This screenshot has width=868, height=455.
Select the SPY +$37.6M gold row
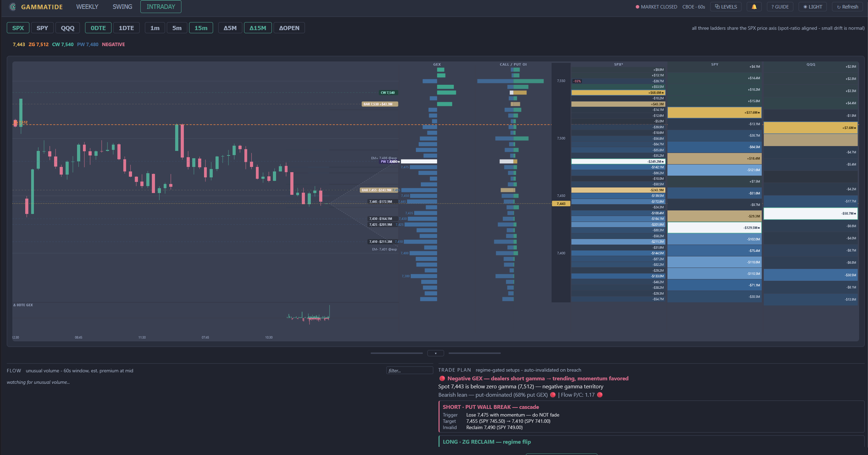714,113
